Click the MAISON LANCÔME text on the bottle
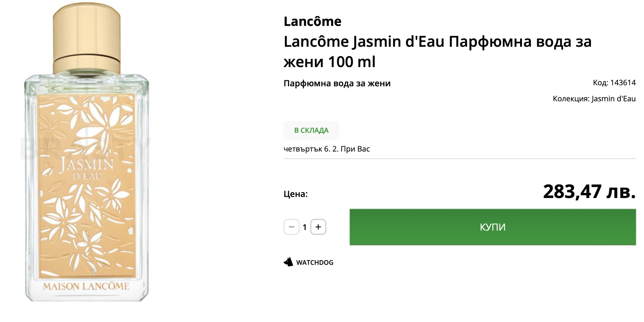This screenshot has width=644, height=322. pyautogui.click(x=86, y=286)
